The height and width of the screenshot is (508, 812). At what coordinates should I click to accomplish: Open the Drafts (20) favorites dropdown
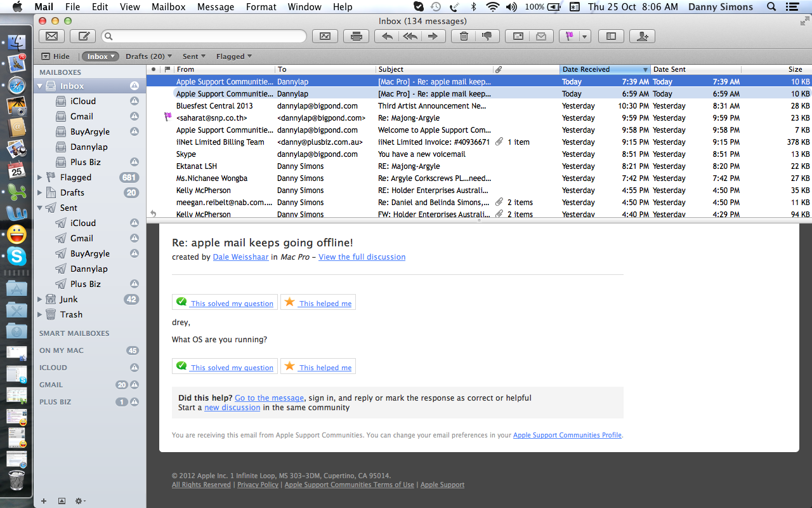pyautogui.click(x=148, y=57)
